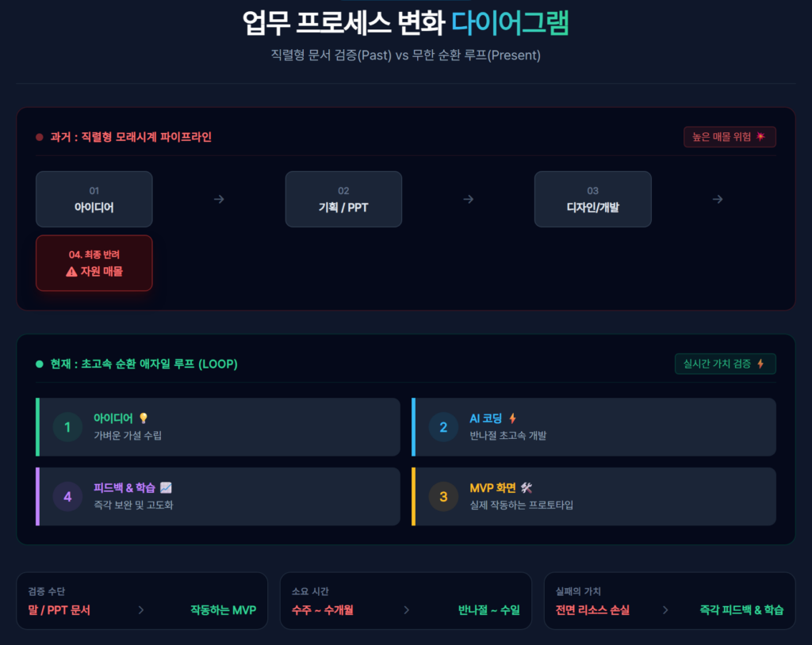Click the red dot before 과거 heading

tap(40, 137)
